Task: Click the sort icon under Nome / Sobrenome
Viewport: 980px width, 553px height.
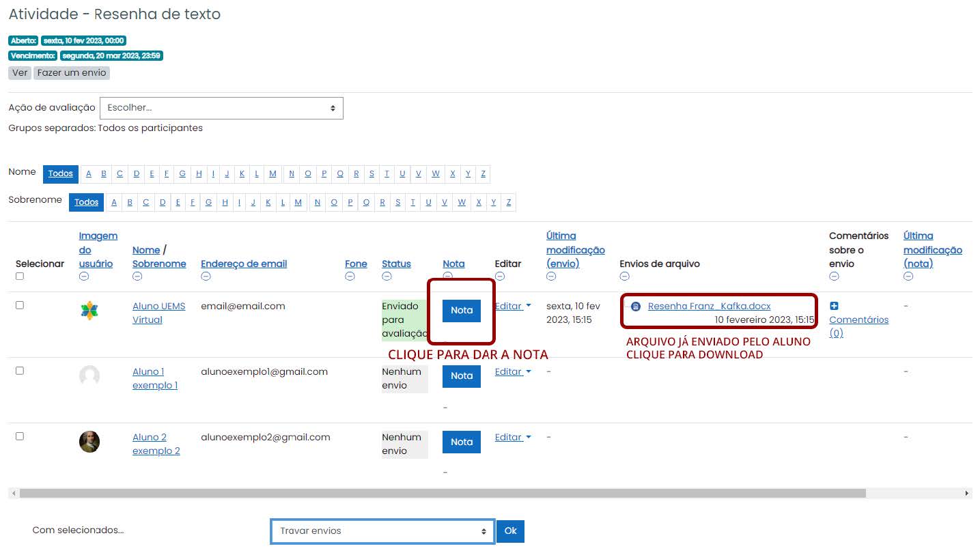Action: click(137, 276)
